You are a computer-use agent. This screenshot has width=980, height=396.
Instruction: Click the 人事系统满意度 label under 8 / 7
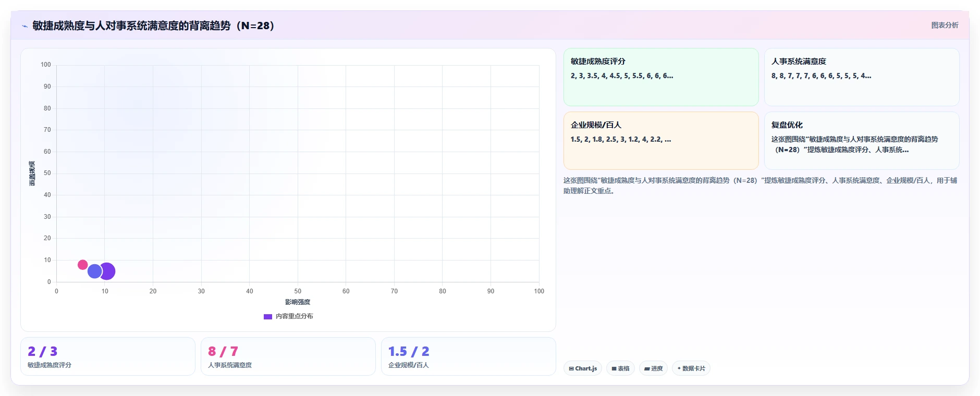[230, 365]
